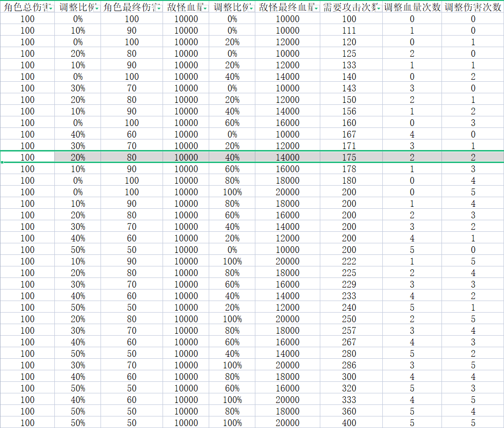Screen dimensions: 504x428
Task: Select the cell showing 267
Action: (349, 342)
